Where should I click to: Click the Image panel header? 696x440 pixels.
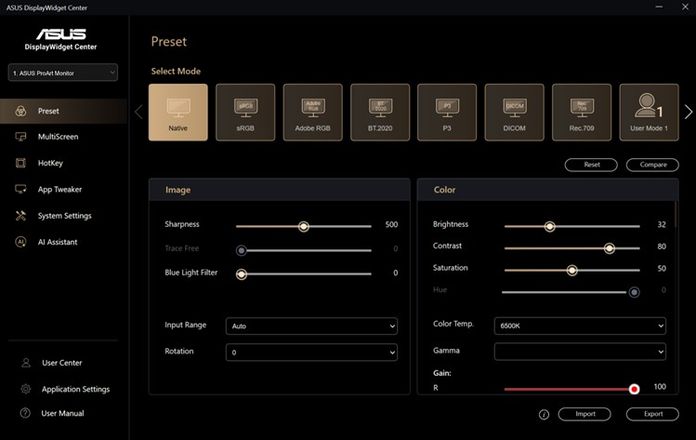coord(280,190)
